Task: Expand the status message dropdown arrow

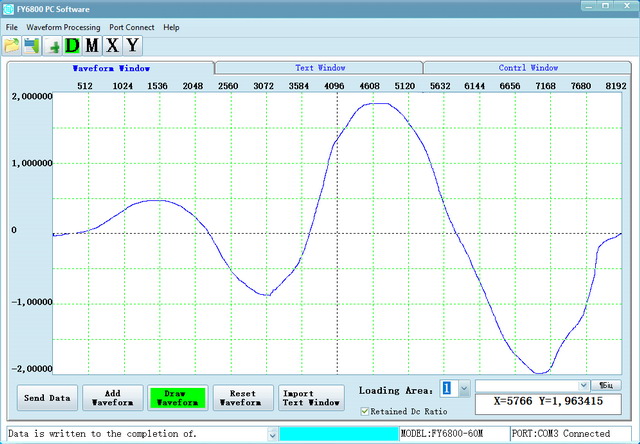Action: [x=273, y=435]
